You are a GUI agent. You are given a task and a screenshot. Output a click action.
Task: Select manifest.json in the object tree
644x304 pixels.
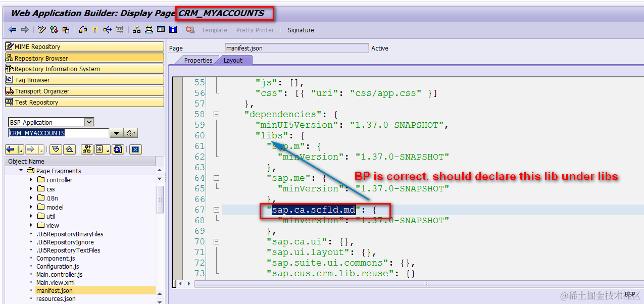(55, 291)
